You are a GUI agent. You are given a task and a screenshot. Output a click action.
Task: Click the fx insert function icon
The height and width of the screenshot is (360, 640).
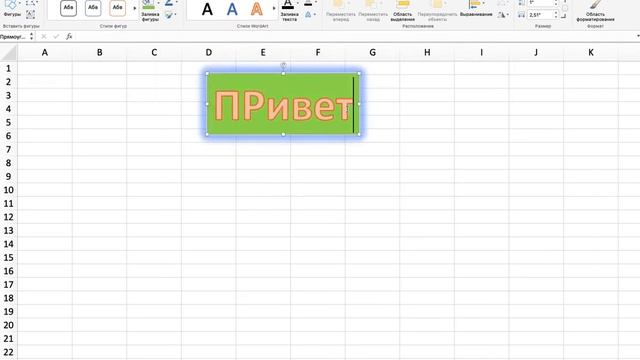(69, 37)
